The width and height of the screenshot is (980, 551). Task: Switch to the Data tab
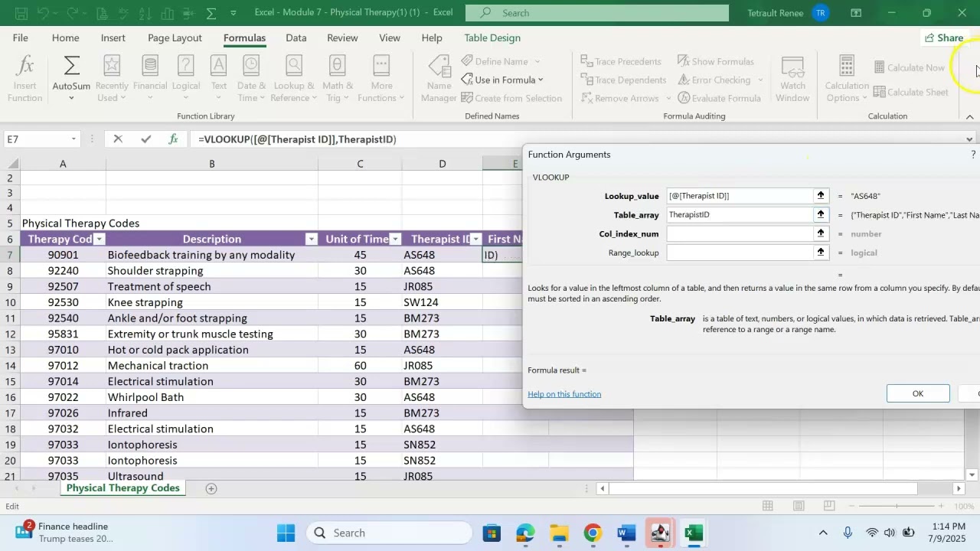[296, 37]
